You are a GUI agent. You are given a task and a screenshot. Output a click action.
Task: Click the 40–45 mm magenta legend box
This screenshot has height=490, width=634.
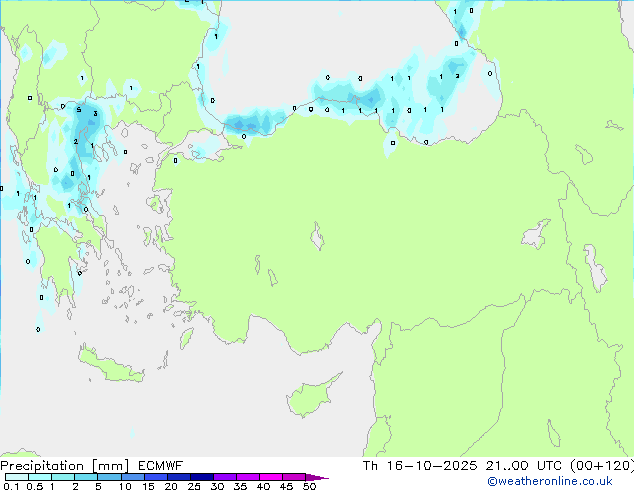[x=271, y=477]
